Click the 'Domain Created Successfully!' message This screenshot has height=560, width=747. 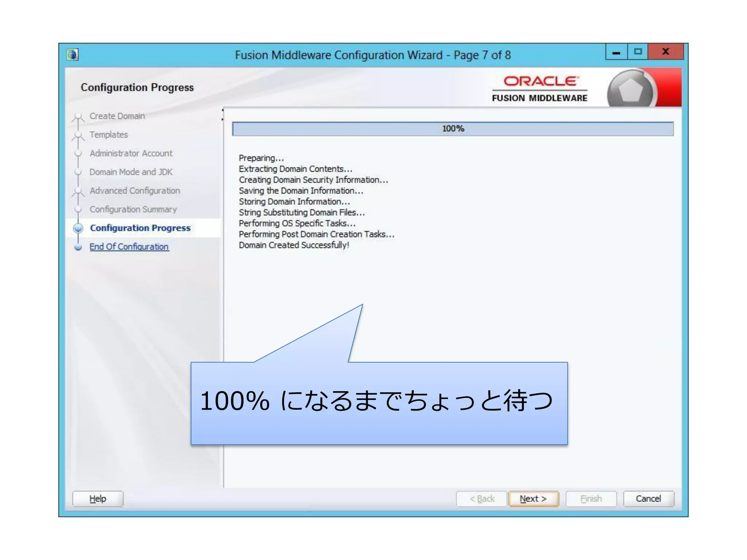(x=294, y=245)
